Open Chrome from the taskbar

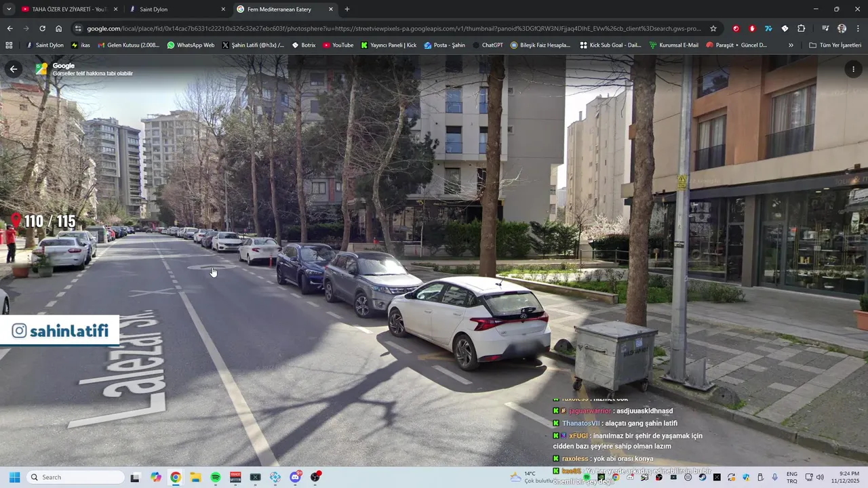click(176, 477)
